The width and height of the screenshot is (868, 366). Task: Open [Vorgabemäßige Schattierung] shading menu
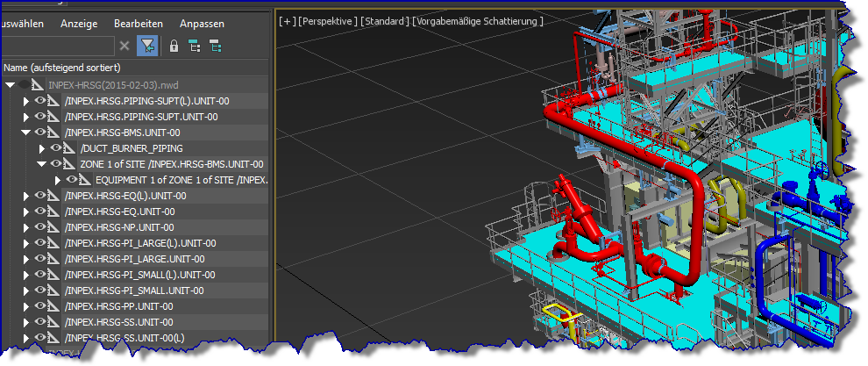478,21
